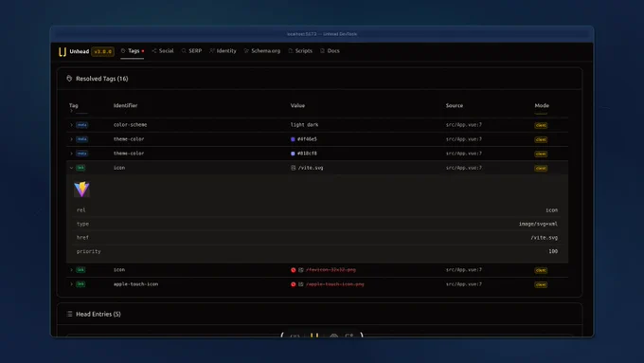Open the Schema.org tab
Image resolution: width=644 pixels, height=363 pixels.
(262, 51)
